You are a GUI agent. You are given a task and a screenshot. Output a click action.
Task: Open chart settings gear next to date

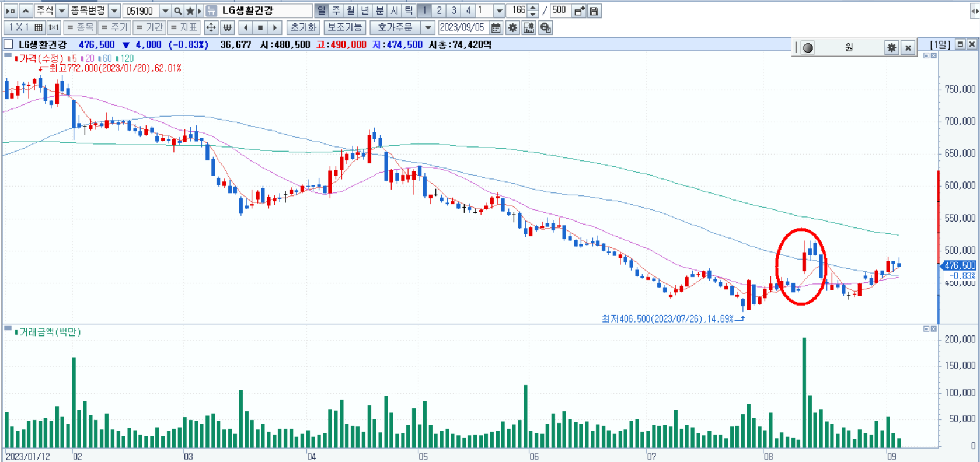[512, 27]
